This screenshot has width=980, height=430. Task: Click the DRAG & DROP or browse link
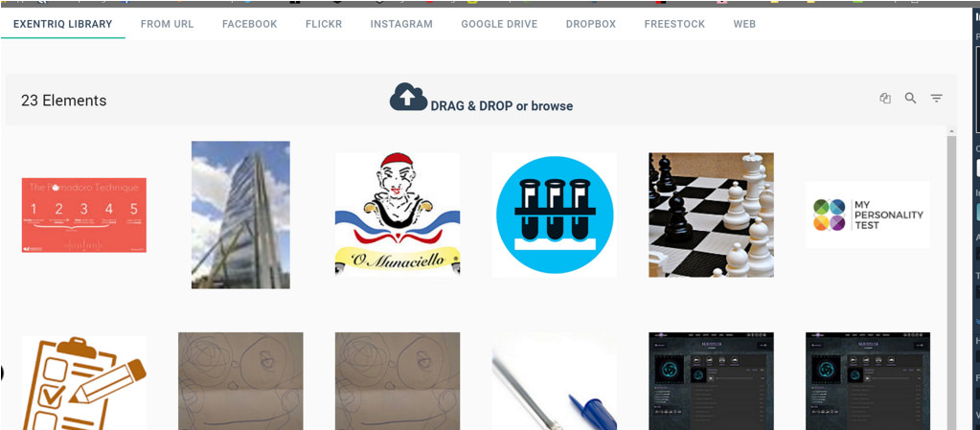coord(502,106)
